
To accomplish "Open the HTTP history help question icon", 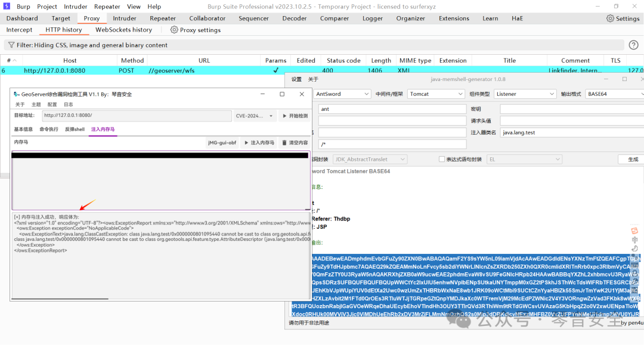I will pyautogui.click(x=634, y=45).
